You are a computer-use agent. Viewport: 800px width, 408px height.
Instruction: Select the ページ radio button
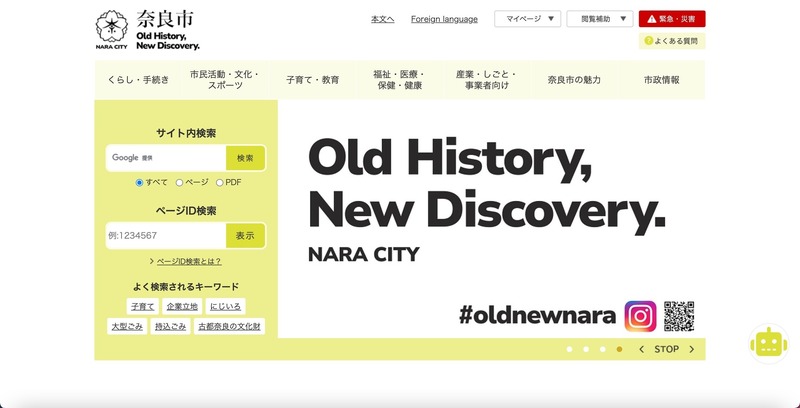pyautogui.click(x=180, y=183)
